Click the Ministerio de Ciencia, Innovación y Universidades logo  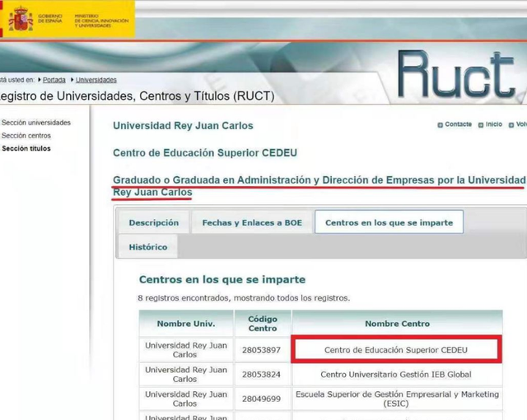click(101, 21)
